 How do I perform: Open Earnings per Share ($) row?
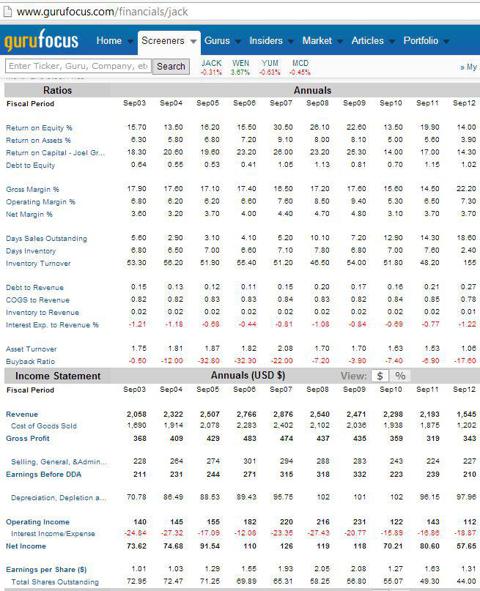46,570
